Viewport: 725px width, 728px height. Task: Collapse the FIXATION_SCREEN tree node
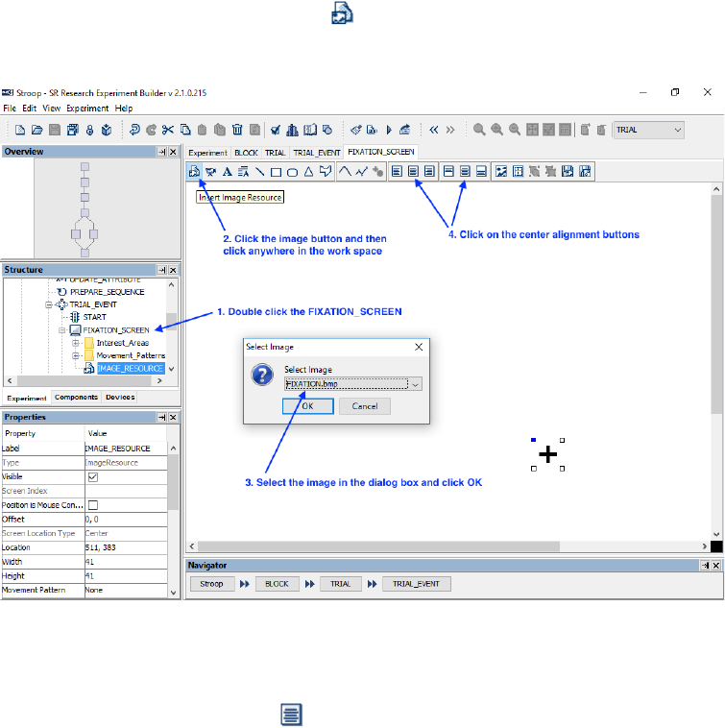coord(61,330)
